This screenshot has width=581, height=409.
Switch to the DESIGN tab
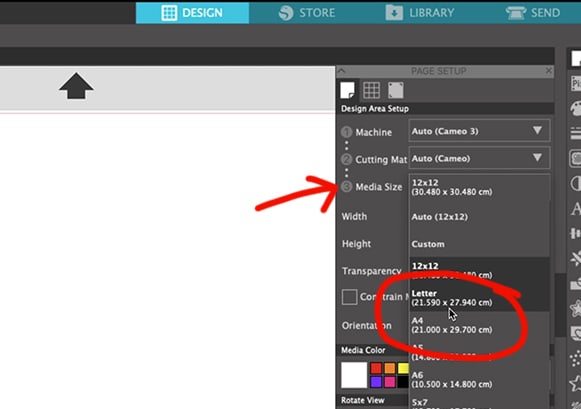tap(192, 13)
